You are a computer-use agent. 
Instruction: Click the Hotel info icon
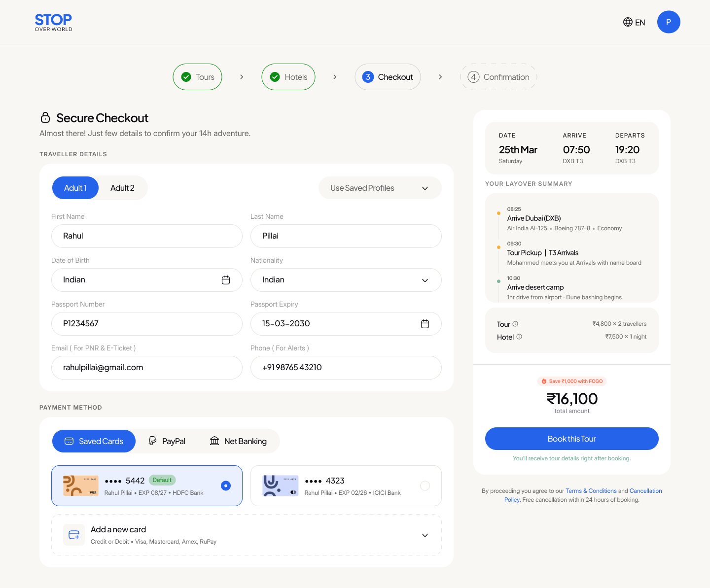coord(519,337)
